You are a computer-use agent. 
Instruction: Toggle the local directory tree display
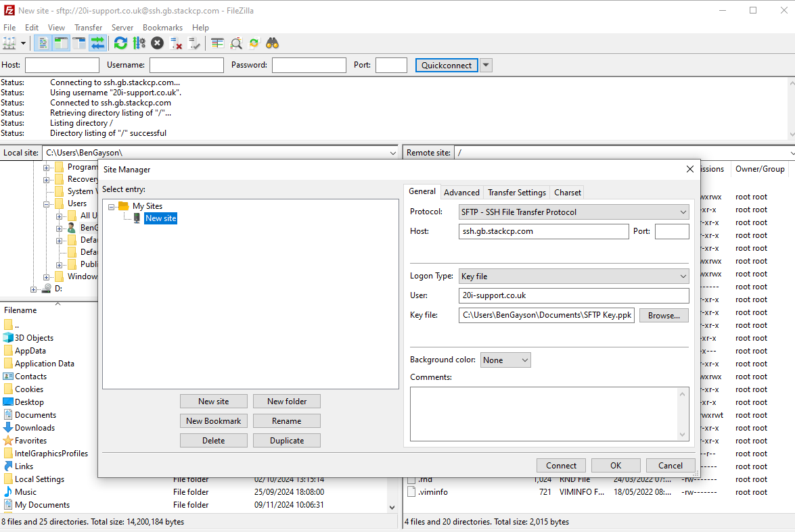(x=61, y=43)
